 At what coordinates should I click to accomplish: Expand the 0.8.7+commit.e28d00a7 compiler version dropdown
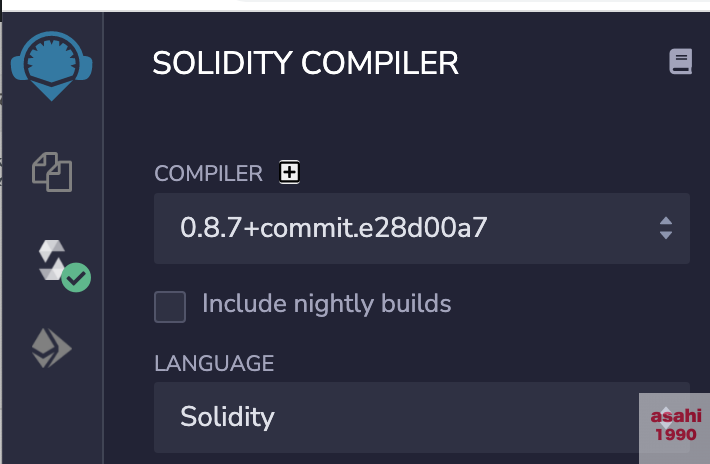click(x=422, y=229)
